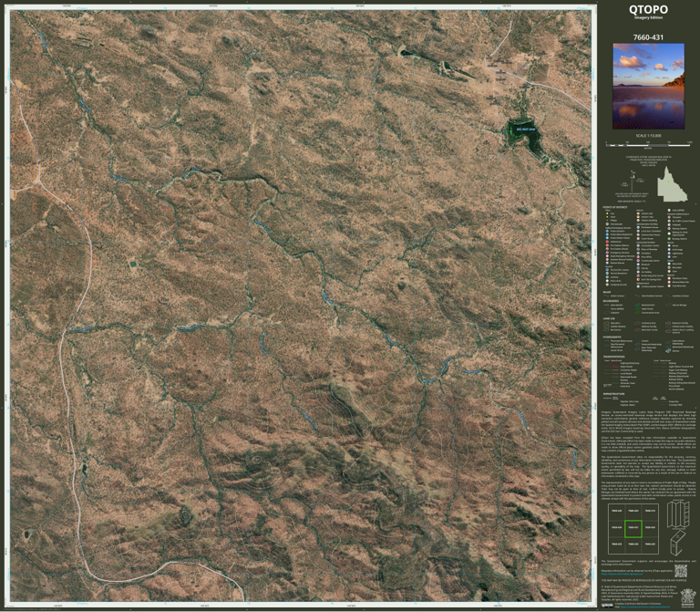This screenshot has height=612, width=700.
Task: Click the Points of Interest legend heading
Action: coord(614,207)
